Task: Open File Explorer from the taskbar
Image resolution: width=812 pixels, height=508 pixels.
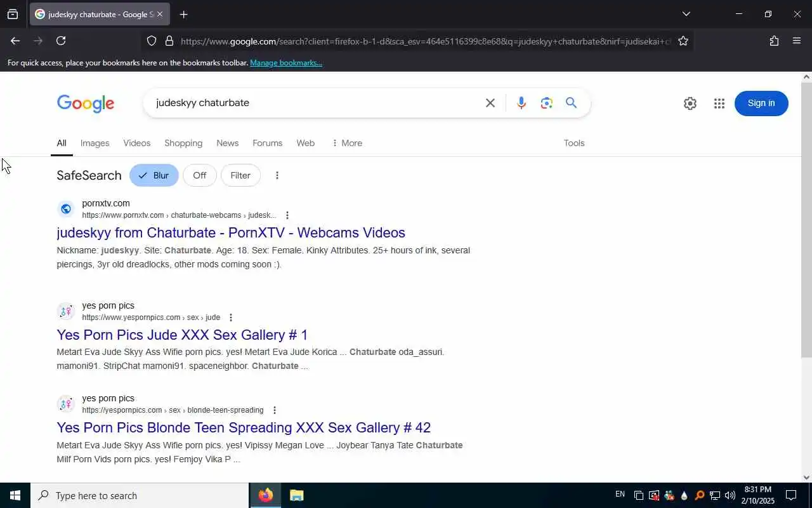Action: [x=296, y=495]
